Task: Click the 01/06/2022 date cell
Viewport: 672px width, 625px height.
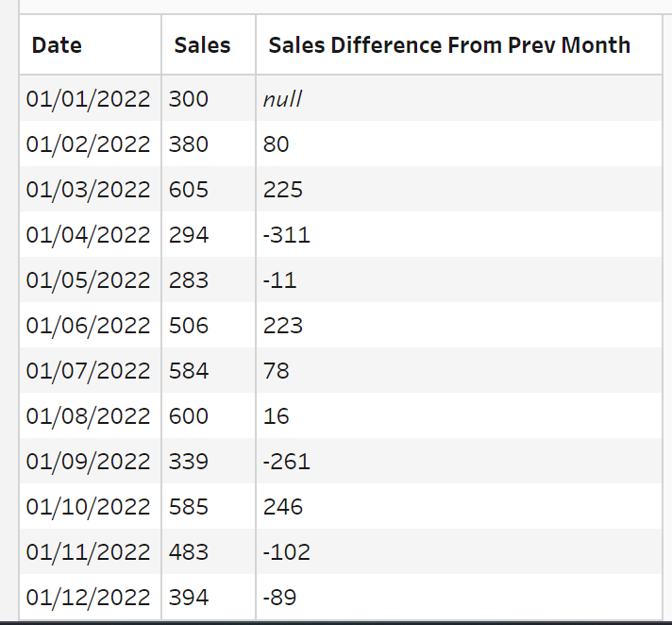Action: (x=89, y=326)
